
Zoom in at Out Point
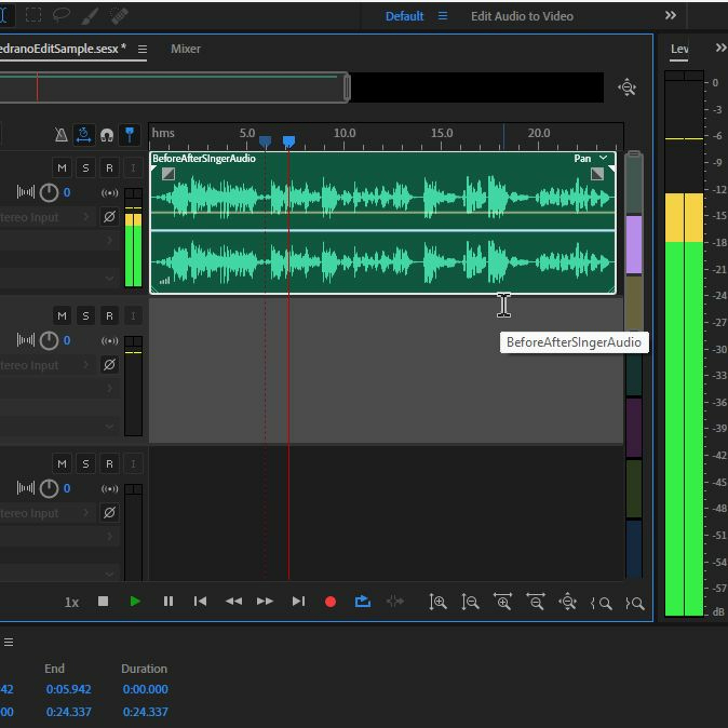pos(635,603)
